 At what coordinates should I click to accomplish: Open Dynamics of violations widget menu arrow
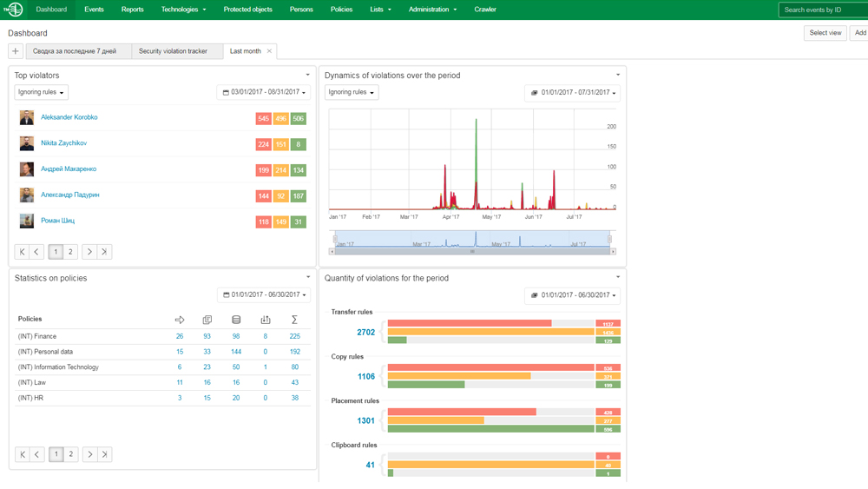(x=618, y=75)
